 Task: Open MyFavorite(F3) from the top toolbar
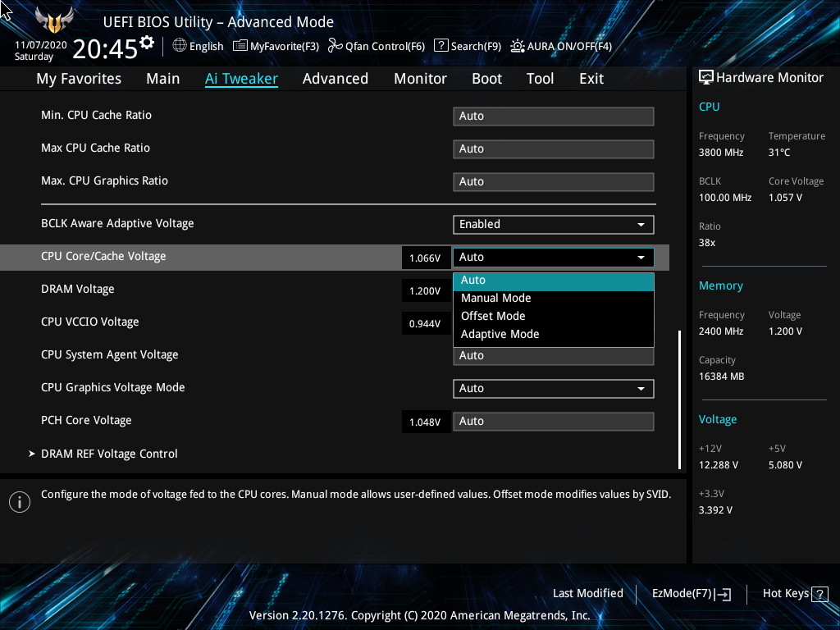276,46
